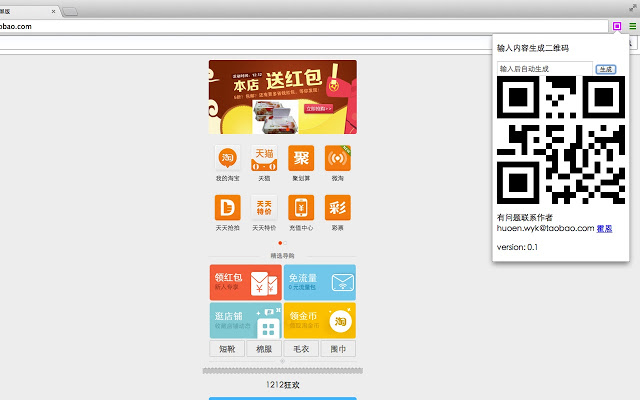Viewport: 640px width, 400px height.
Task: Open the green Chrome menu icon
Action: 632,26
